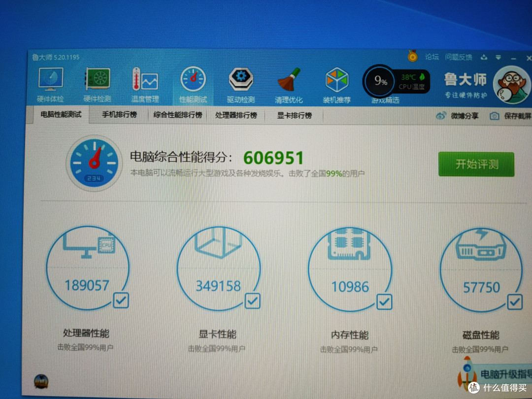532x399 pixels.
Task: Click the CPU score 189057
Action: [87, 285]
